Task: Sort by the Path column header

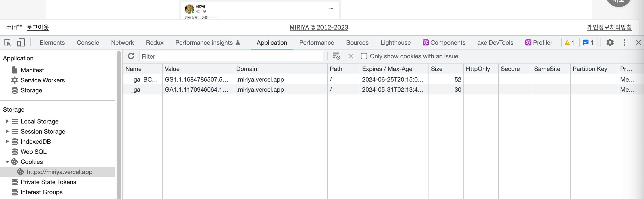Action: 344,69
